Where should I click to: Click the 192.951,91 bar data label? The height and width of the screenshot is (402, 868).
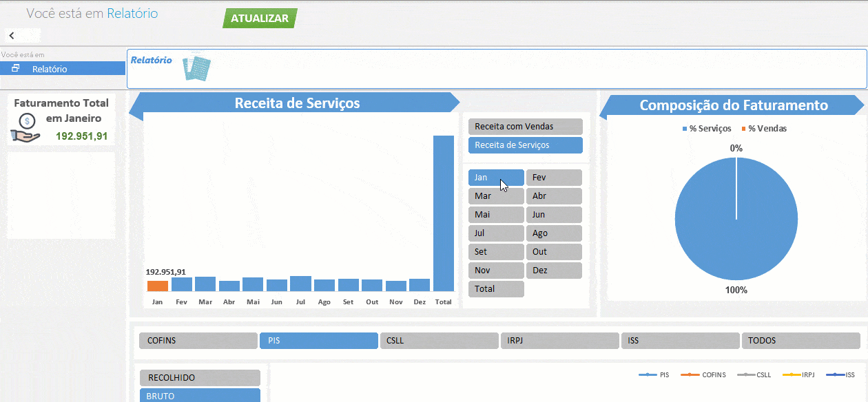click(166, 272)
